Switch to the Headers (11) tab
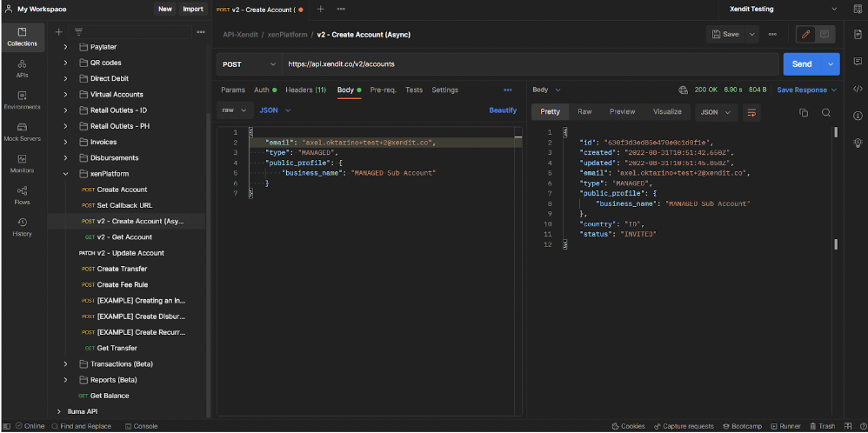The image size is (868, 433). click(305, 90)
